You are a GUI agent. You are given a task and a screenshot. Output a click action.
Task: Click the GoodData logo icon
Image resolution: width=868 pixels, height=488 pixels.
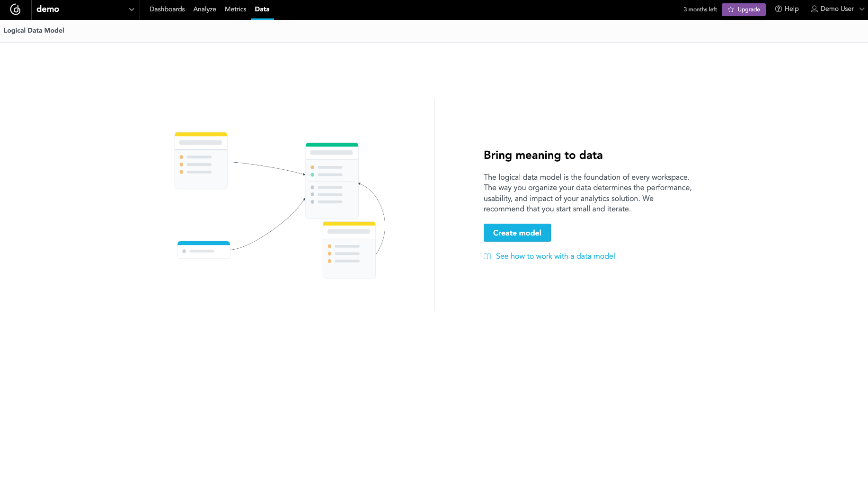[16, 9]
